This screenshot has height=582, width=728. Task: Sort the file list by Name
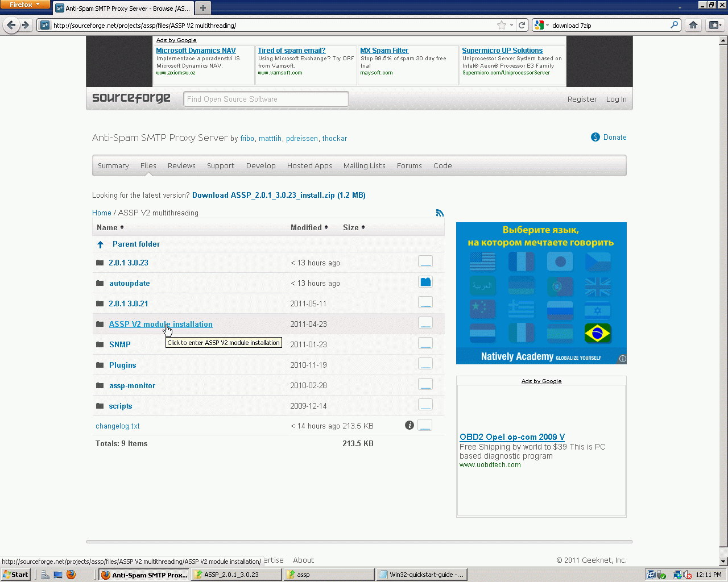coord(110,227)
